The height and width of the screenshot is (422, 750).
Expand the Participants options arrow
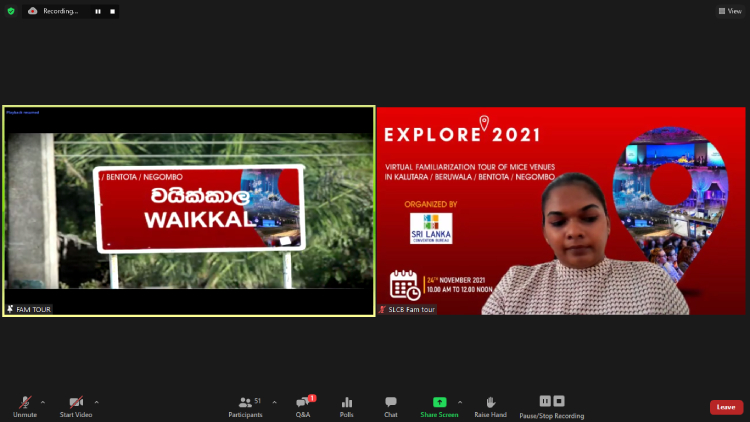275,402
